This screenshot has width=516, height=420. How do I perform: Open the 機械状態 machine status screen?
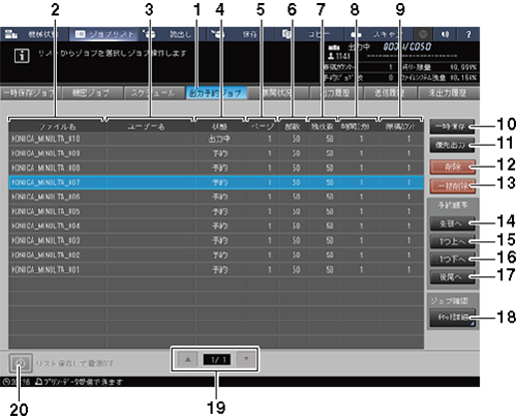pos(34,34)
